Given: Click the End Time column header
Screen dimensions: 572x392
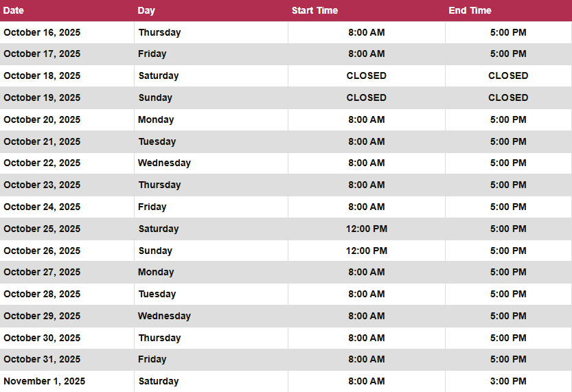Looking at the screenshot, I should tap(470, 10).
